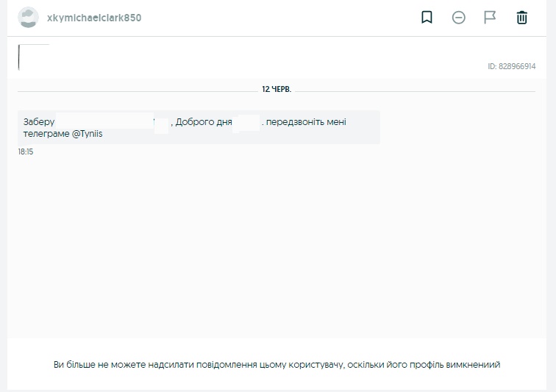Click the word Заберу in the message
Screen dimensions: 556x392
click(39, 122)
